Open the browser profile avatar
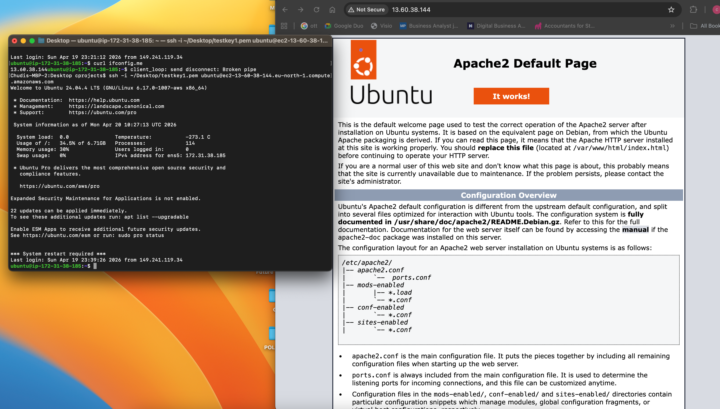The height and width of the screenshot is (409, 720). pyautogui.click(x=716, y=10)
